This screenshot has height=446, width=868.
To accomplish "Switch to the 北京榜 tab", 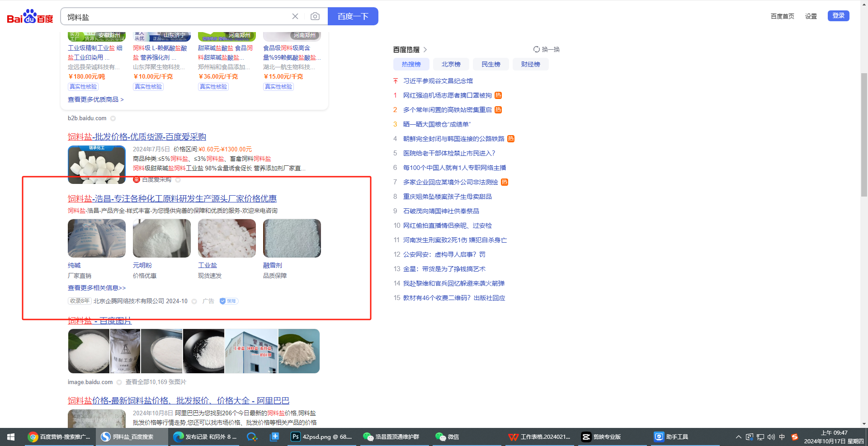I will point(451,64).
